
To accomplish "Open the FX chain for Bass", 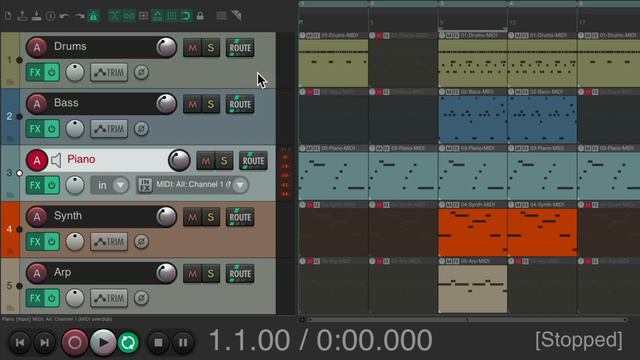I will click(x=35, y=129).
